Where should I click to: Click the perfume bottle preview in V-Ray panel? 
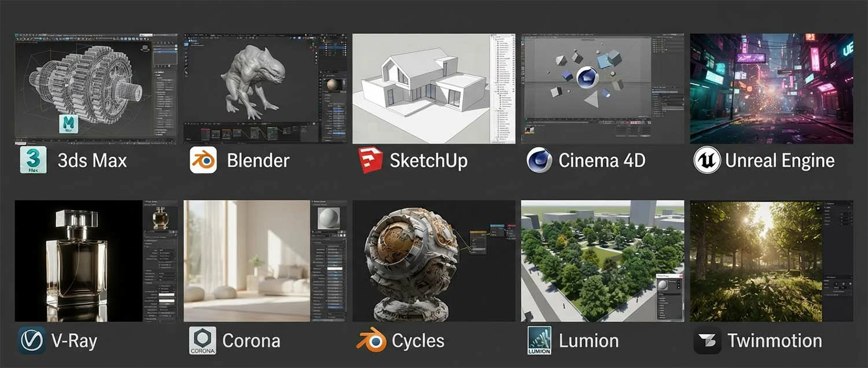coord(160,218)
